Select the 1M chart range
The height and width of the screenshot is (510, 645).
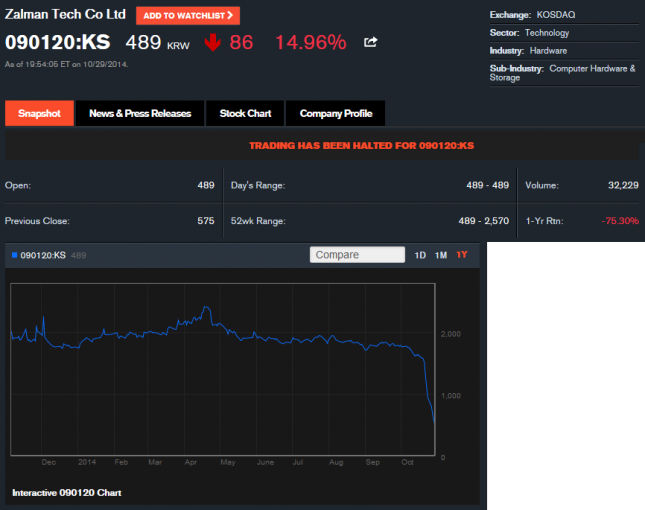tap(441, 255)
